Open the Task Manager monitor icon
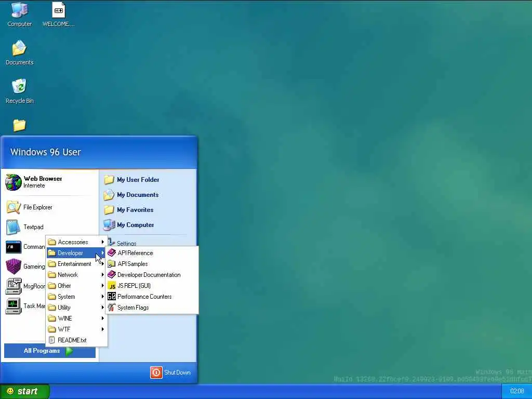Screen dimensions: 532x399 (x=13, y=305)
